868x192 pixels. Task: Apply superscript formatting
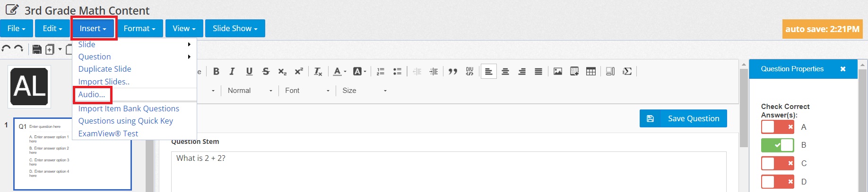(299, 71)
